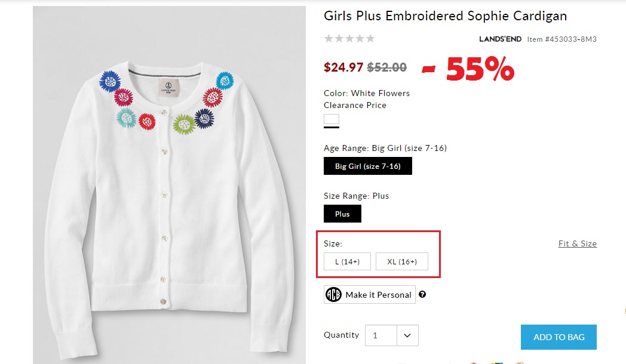The image size is (626, 364).
Task: Select size L (14+)
Action: tap(347, 261)
